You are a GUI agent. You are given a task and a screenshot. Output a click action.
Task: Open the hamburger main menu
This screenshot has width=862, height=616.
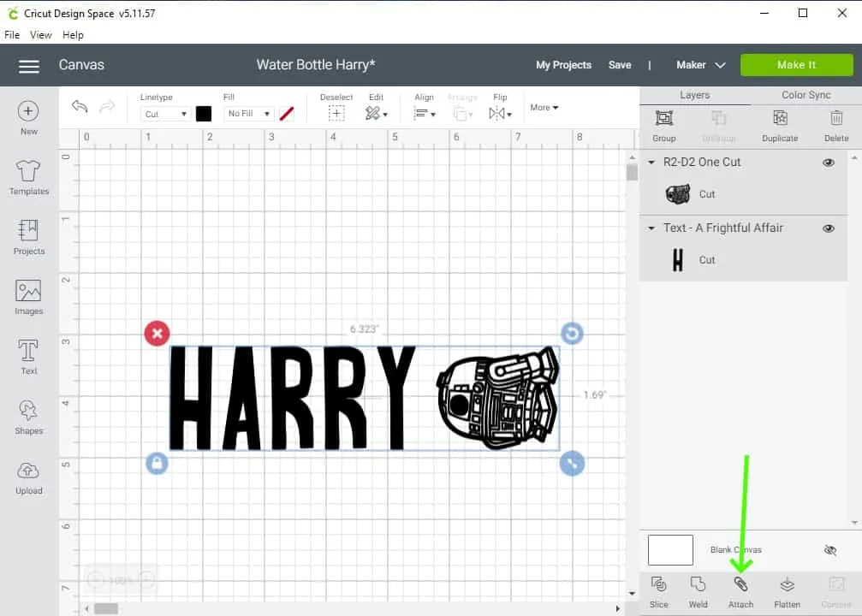(29, 66)
